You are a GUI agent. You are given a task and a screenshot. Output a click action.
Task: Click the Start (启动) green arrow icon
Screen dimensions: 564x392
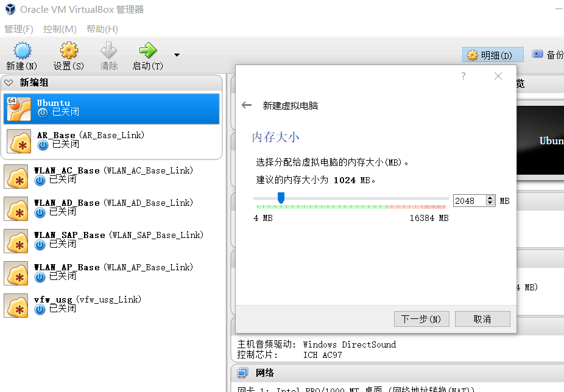(148, 51)
